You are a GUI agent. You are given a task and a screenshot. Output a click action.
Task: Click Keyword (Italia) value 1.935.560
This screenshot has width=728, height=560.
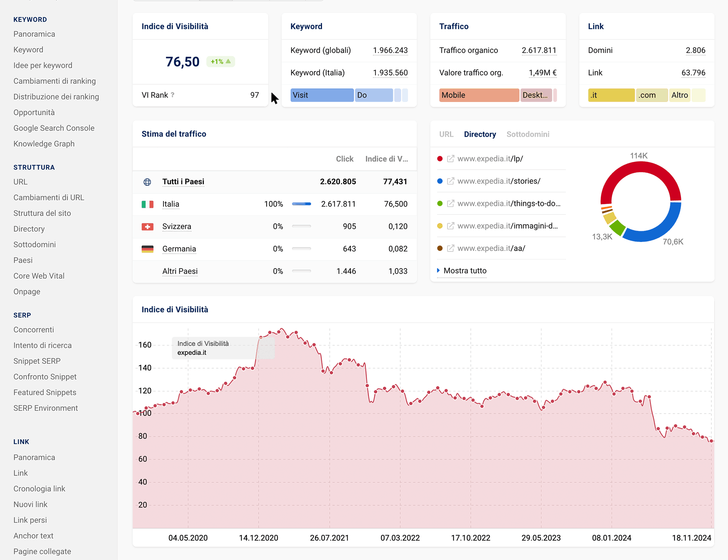(x=390, y=73)
